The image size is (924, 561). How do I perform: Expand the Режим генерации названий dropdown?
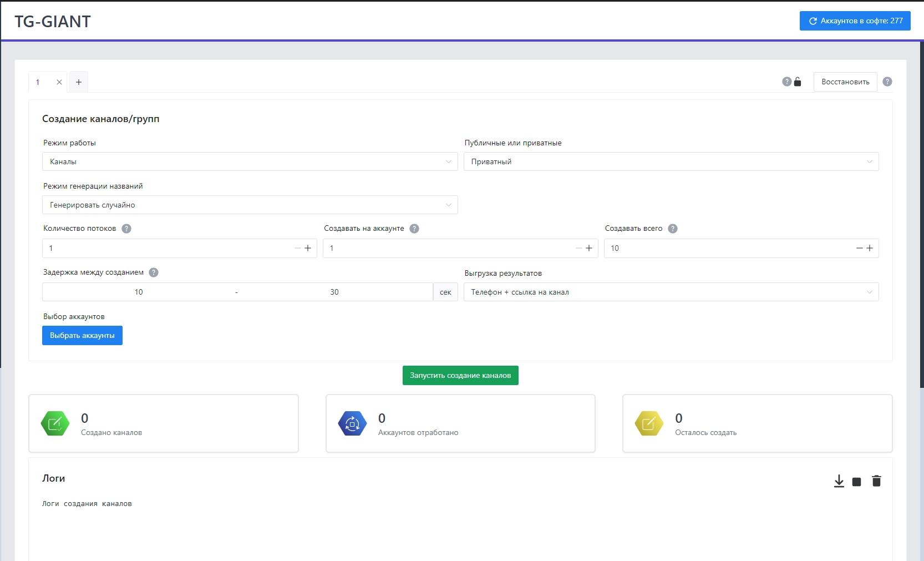click(x=250, y=205)
